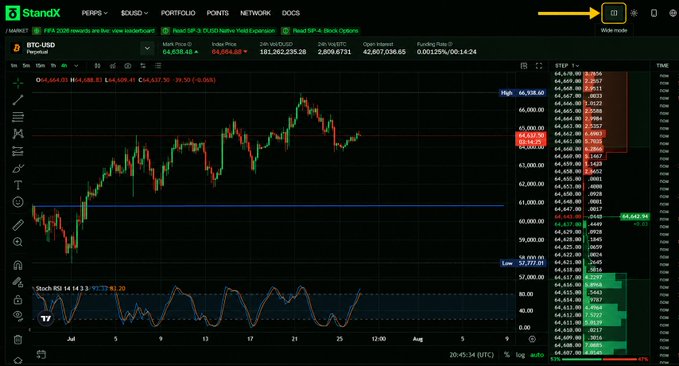679x366 pixels.
Task: Open the language globe icon
Action: [x=673, y=13]
